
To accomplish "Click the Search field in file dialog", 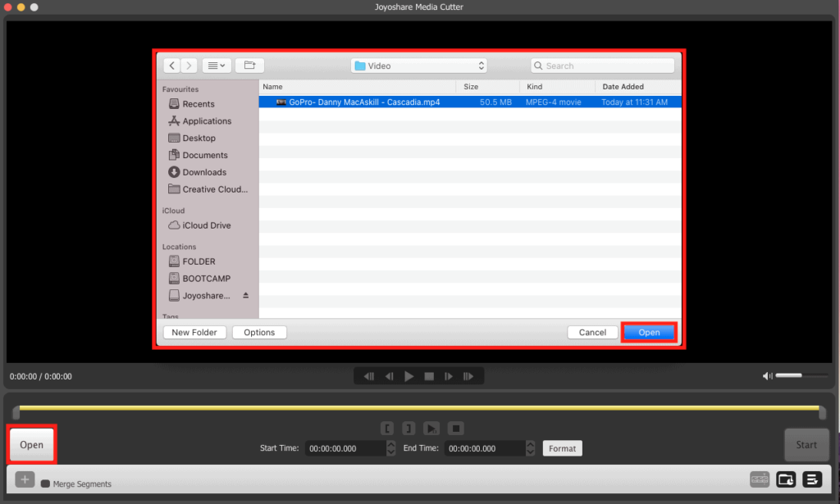I will pyautogui.click(x=603, y=66).
